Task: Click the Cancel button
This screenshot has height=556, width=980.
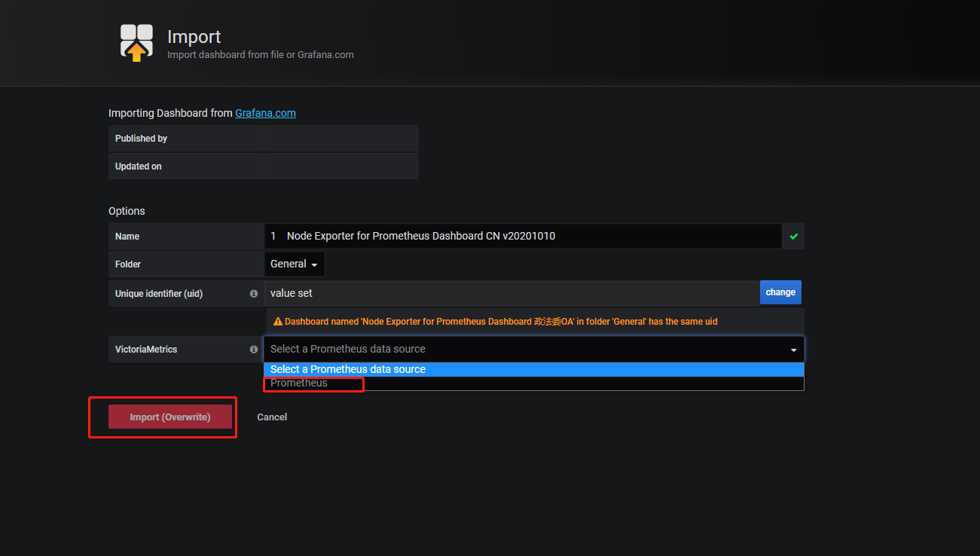Action: click(272, 417)
